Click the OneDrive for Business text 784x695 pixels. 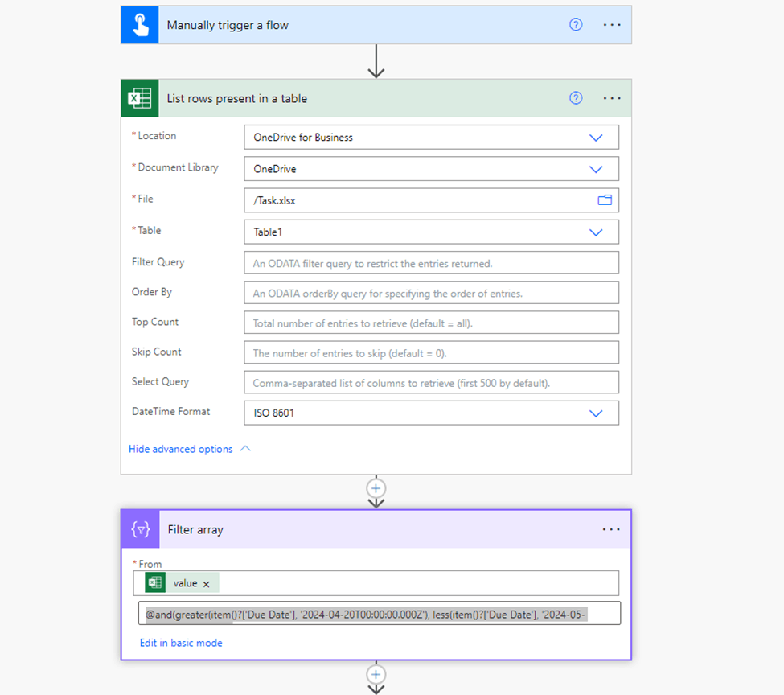[x=303, y=138]
